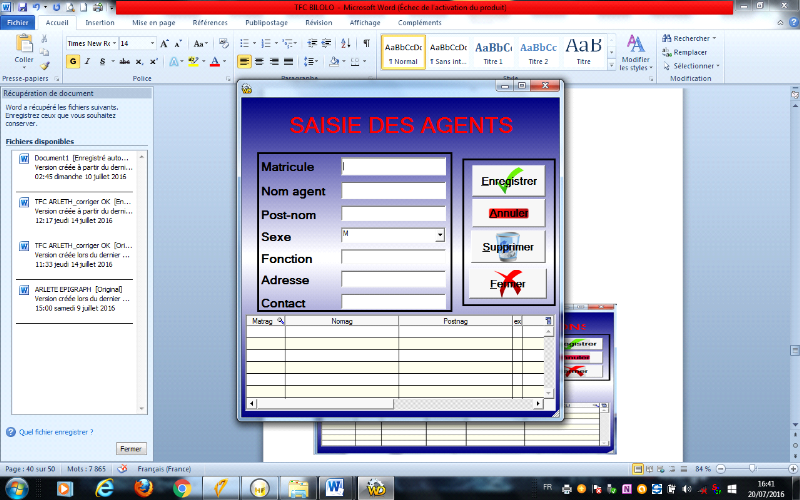Viewport: 800px width, 500px height.
Task: Click the quick print icon
Action: 98,7
